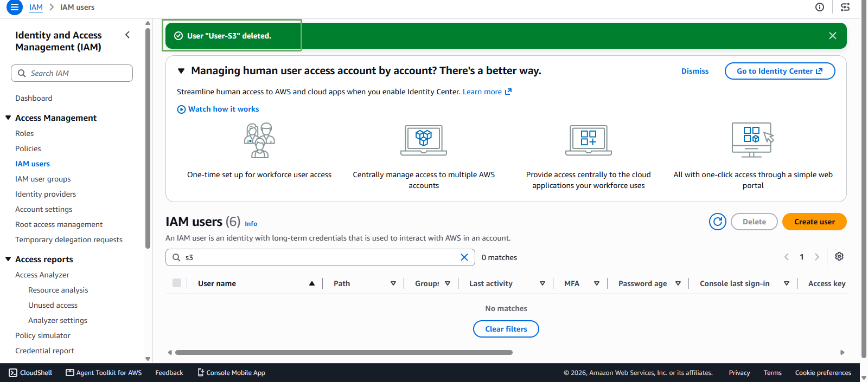Click the Clear filters button
Viewport: 868px width, 382px height.
pyautogui.click(x=506, y=329)
